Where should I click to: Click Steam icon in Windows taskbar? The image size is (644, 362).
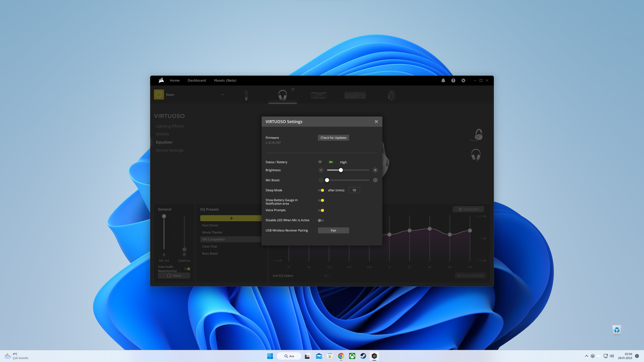(363, 356)
